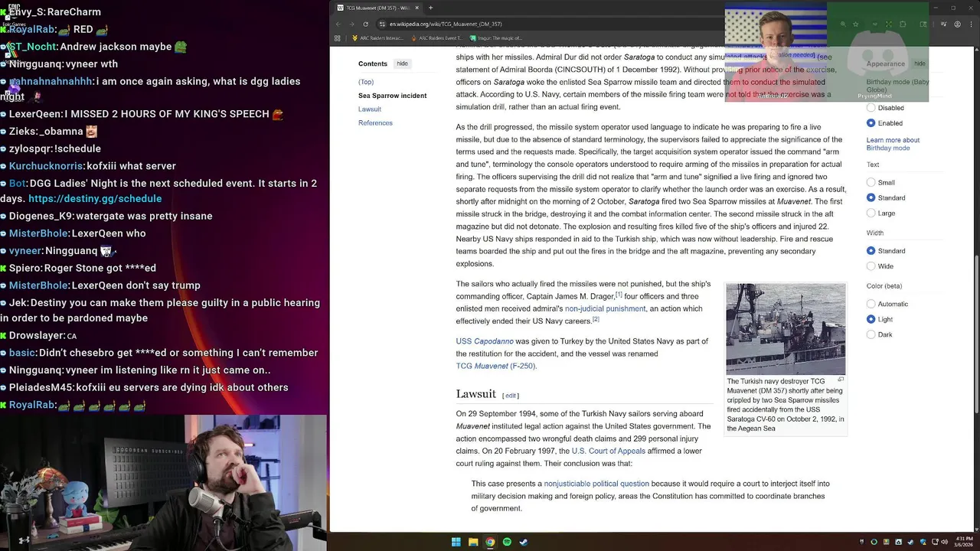Click chat username Drowslayer
The width and height of the screenshot is (980, 551).
[36, 335]
